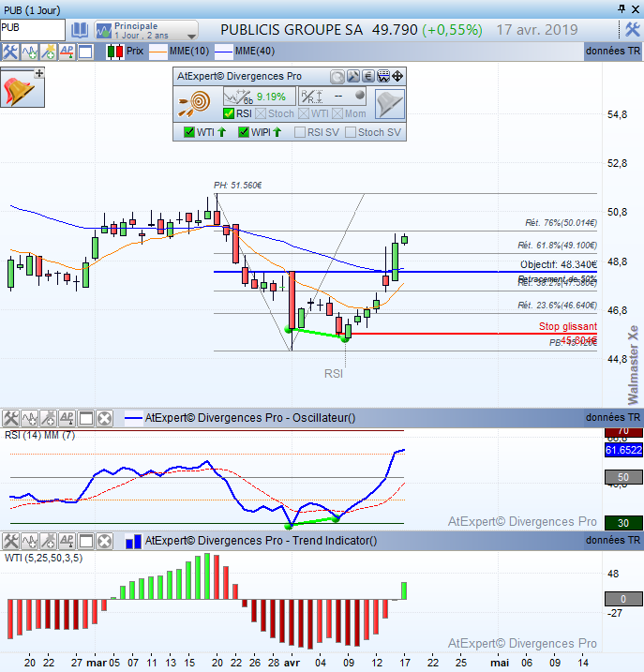Open AP icon in the Trend Indicator panel

[x=67, y=542]
